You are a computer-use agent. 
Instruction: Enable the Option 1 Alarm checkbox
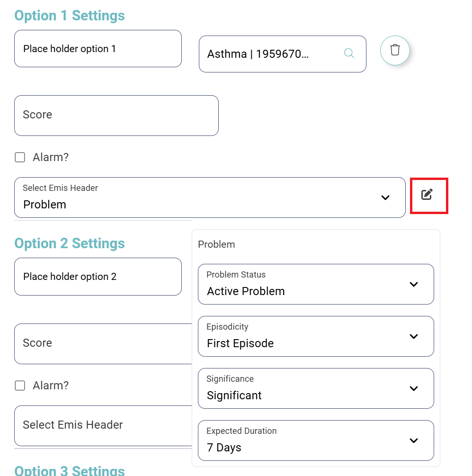point(20,157)
